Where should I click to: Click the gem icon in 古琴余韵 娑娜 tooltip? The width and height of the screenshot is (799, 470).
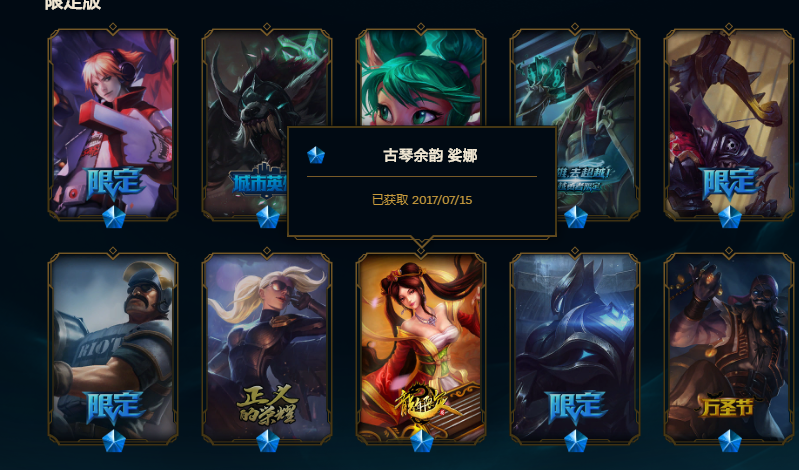pyautogui.click(x=316, y=155)
